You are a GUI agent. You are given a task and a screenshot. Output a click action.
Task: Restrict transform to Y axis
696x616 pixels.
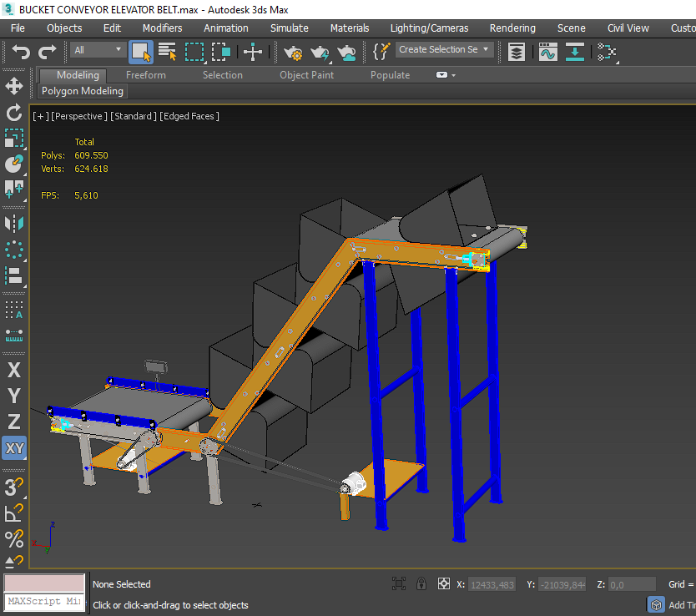(x=13, y=396)
